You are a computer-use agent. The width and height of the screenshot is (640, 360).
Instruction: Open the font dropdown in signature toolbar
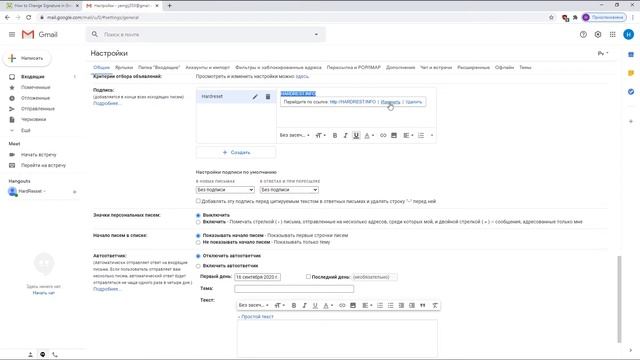coord(294,136)
